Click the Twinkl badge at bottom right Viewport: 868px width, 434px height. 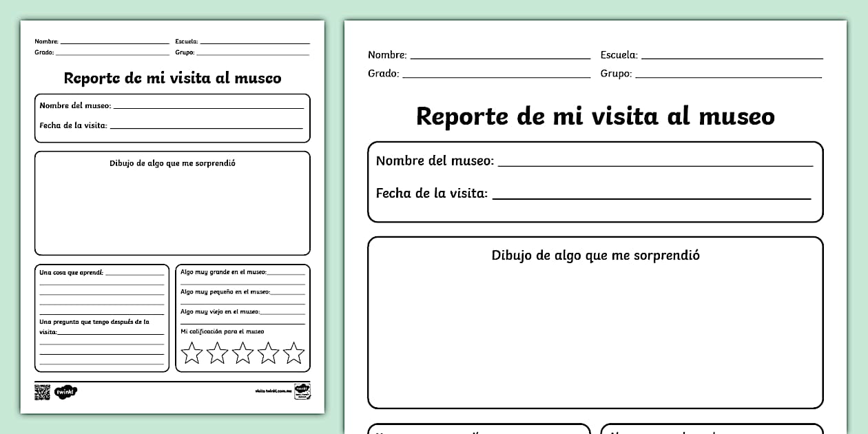(x=304, y=391)
